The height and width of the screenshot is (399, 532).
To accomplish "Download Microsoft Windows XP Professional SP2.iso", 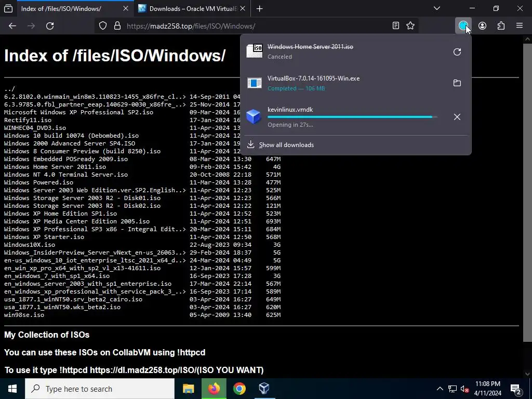I will 79,112.
